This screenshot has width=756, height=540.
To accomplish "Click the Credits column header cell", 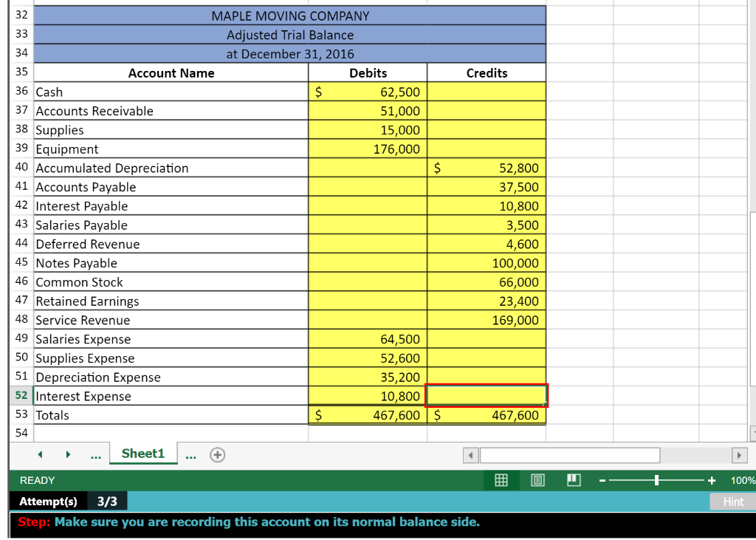I will [x=487, y=73].
